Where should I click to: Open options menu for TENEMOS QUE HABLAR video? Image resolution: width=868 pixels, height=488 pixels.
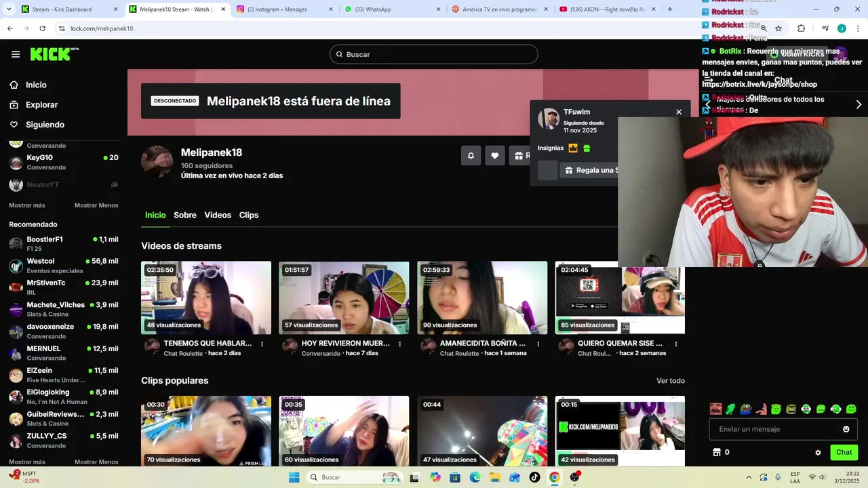(x=262, y=344)
